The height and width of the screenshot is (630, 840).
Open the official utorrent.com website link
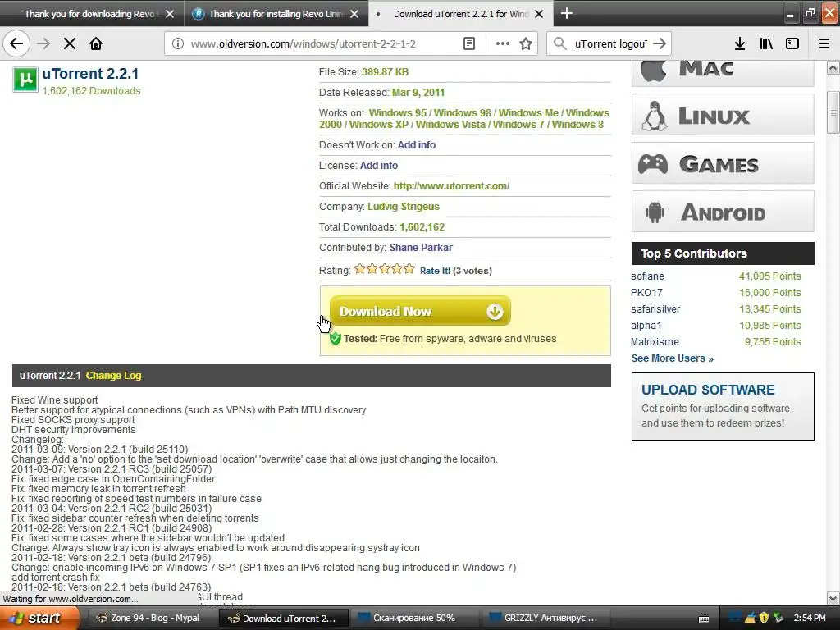451,186
